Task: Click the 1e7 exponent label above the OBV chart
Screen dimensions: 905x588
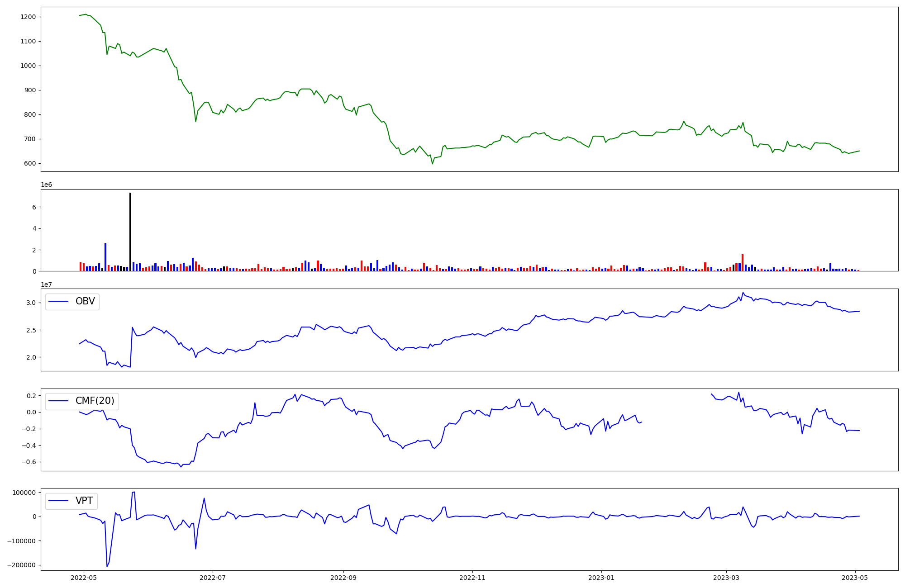Action: tap(46, 285)
